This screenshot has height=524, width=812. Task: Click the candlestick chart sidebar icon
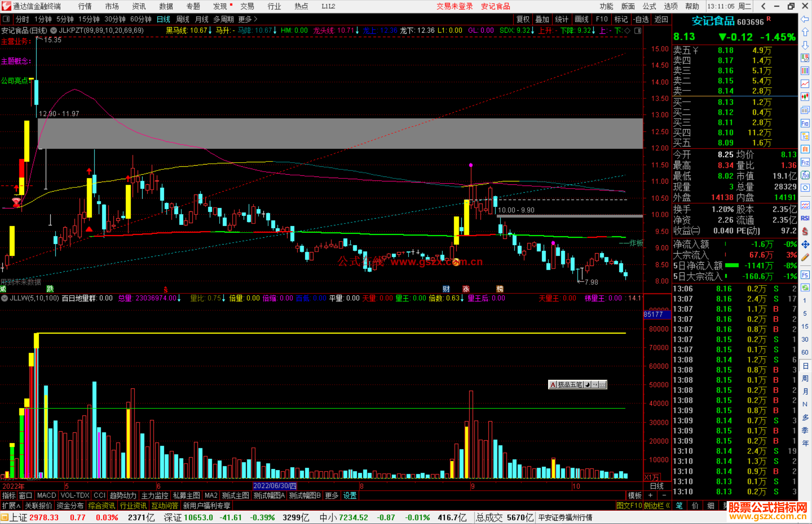pos(805,97)
